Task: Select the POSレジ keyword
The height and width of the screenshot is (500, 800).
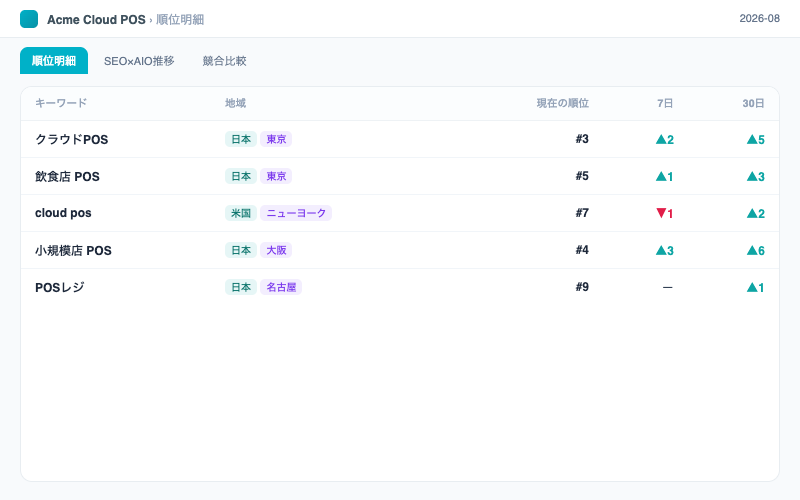Action: [60, 287]
